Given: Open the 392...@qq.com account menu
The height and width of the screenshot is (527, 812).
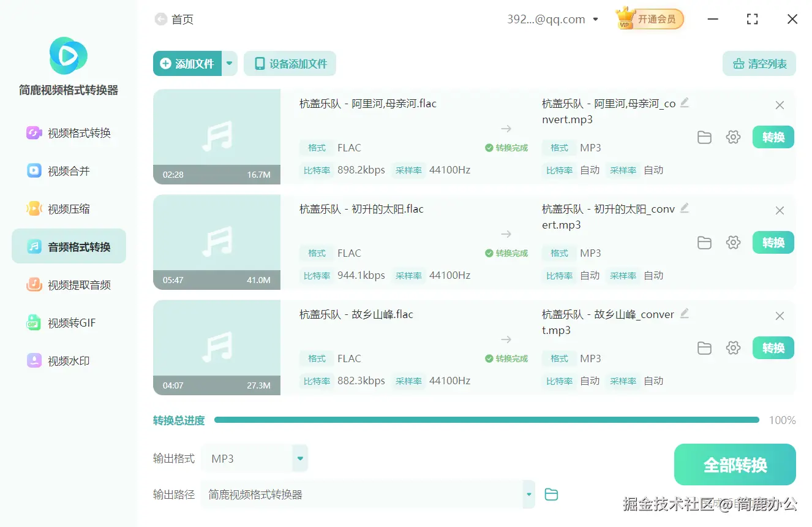Looking at the screenshot, I should (551, 18).
